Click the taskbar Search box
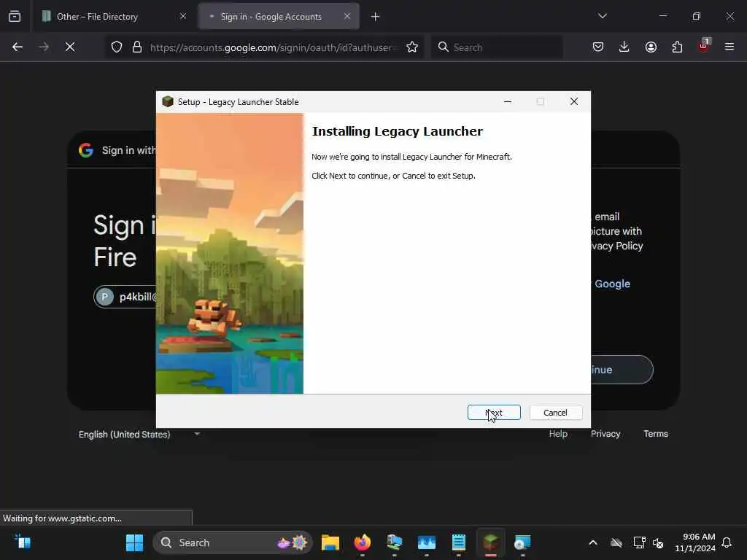 [x=233, y=542]
